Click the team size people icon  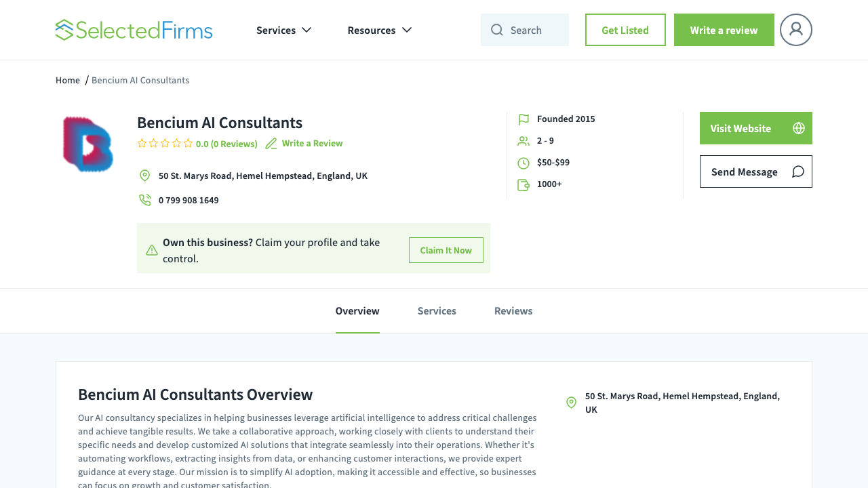pyautogui.click(x=523, y=140)
